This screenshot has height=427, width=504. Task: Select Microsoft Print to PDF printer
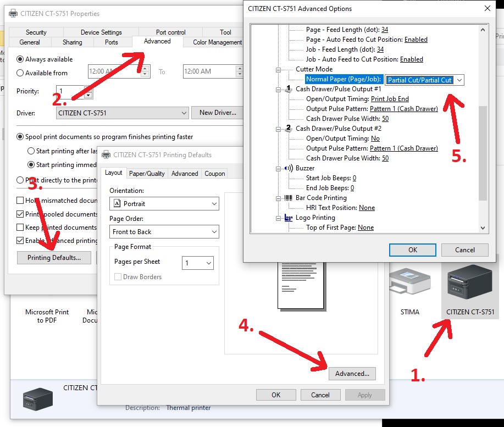(47, 316)
